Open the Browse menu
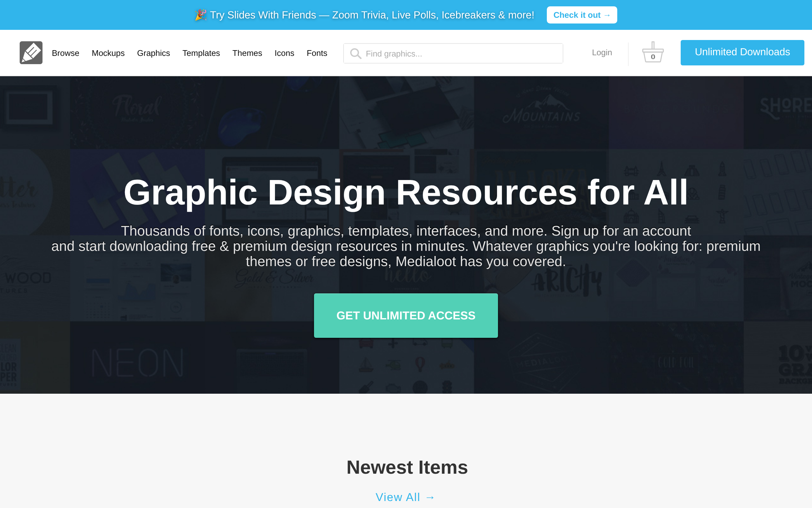Screen dimensions: 812x508 click(65, 53)
